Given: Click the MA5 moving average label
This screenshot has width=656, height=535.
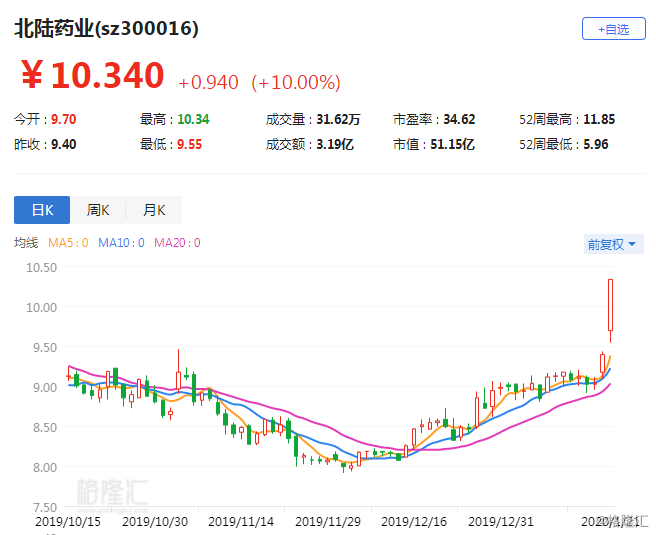Looking at the screenshot, I should (x=68, y=243).
